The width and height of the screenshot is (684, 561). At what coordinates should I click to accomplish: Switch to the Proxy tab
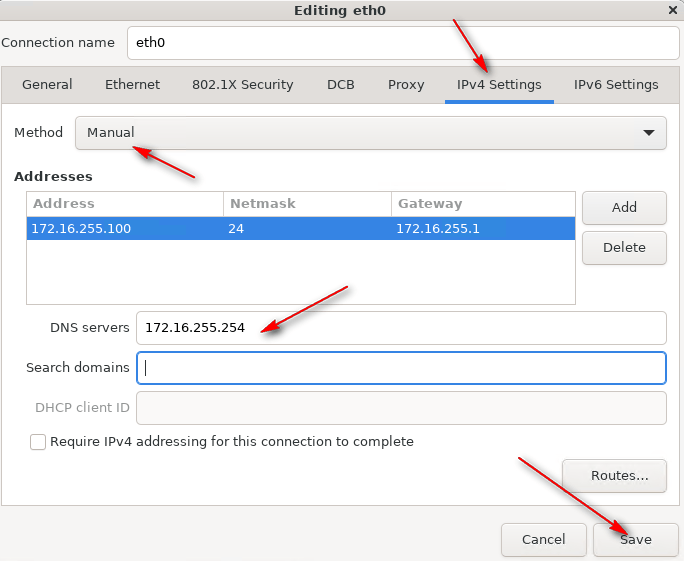click(406, 85)
